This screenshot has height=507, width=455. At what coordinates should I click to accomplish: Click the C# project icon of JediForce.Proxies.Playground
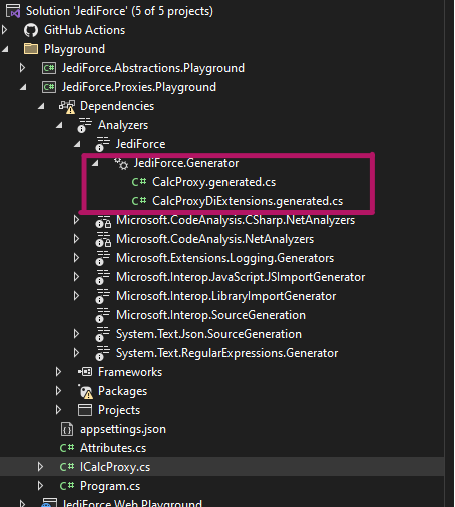coord(49,87)
